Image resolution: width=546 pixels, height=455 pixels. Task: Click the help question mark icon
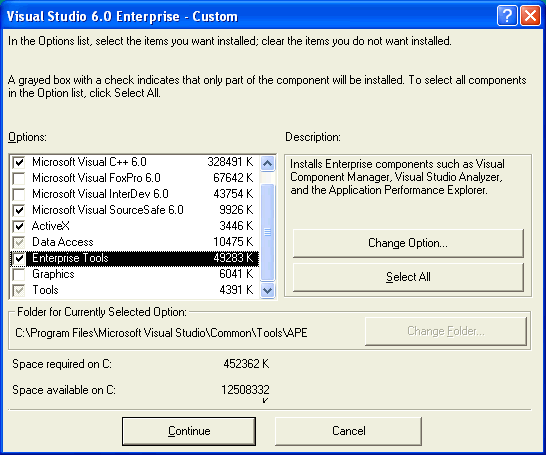pyautogui.click(x=507, y=16)
